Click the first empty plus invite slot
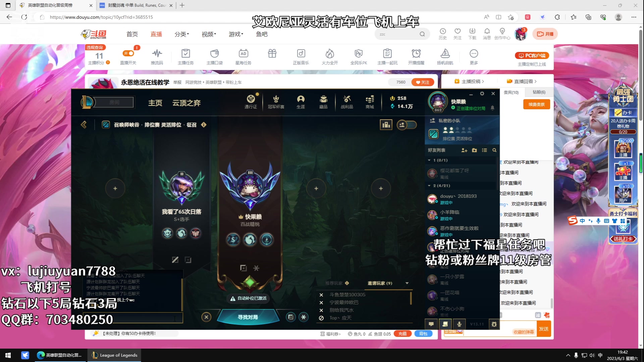 pyautogui.click(x=115, y=188)
